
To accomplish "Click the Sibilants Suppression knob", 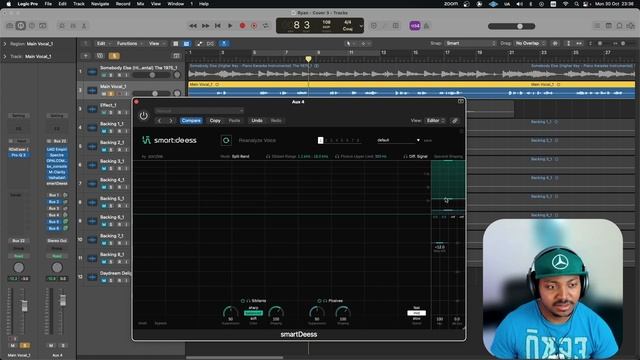I will [230, 313].
